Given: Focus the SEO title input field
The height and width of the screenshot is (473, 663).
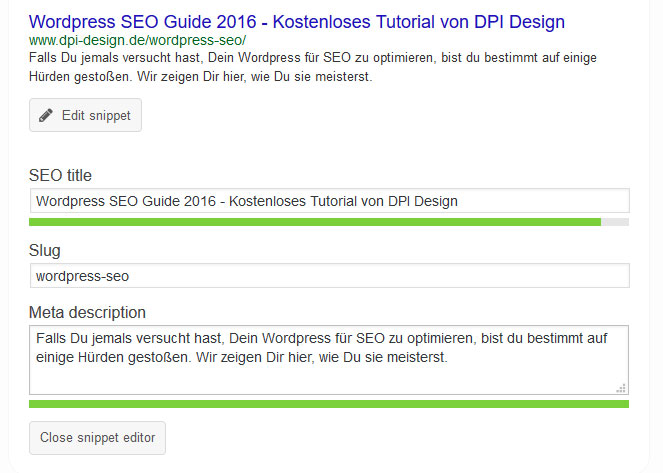Looking at the screenshot, I should [330, 201].
